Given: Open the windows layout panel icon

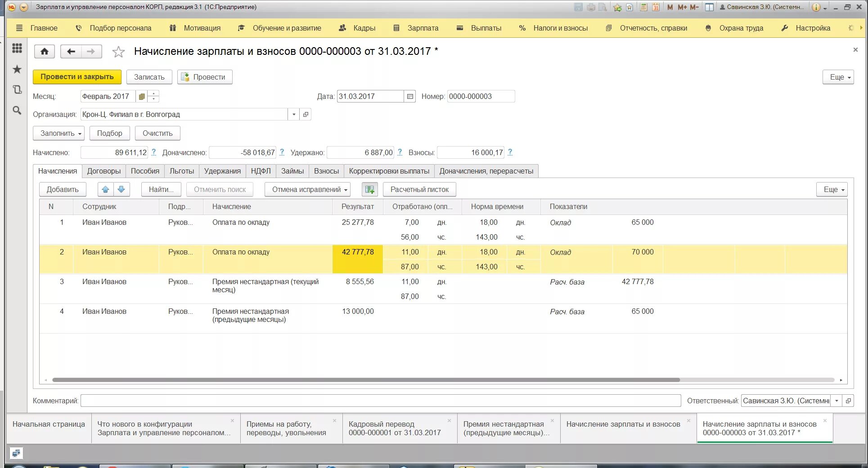Looking at the screenshot, I should point(709,7).
